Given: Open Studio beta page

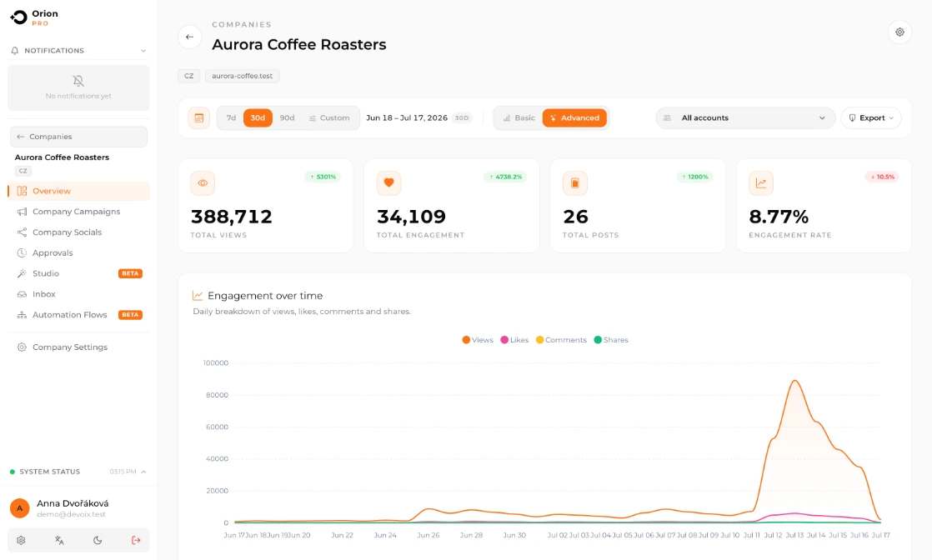Looking at the screenshot, I should point(78,273).
